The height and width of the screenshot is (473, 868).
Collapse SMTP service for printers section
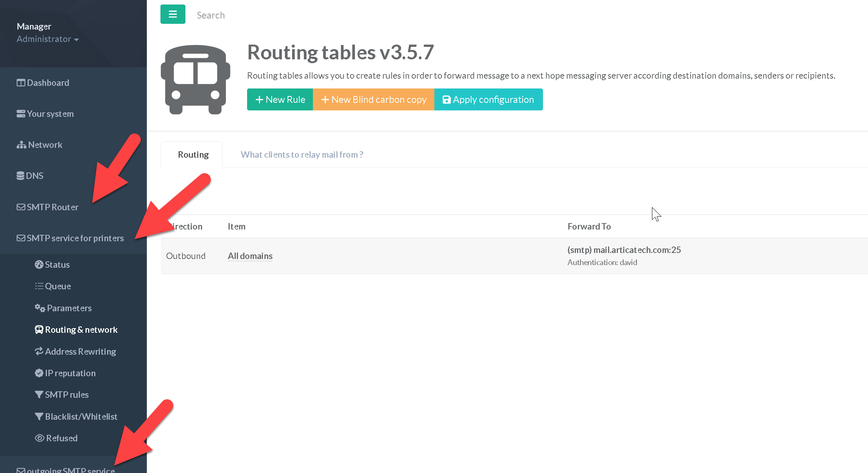(75, 238)
